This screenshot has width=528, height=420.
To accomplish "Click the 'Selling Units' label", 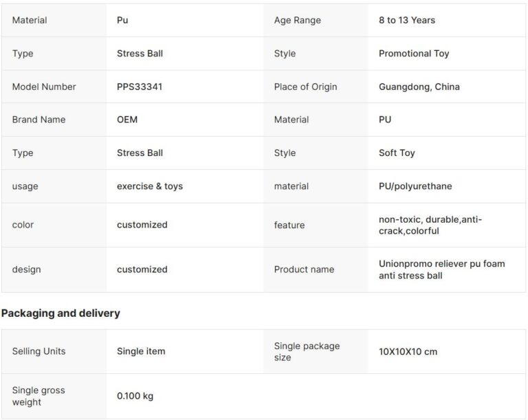I will click(x=38, y=351).
